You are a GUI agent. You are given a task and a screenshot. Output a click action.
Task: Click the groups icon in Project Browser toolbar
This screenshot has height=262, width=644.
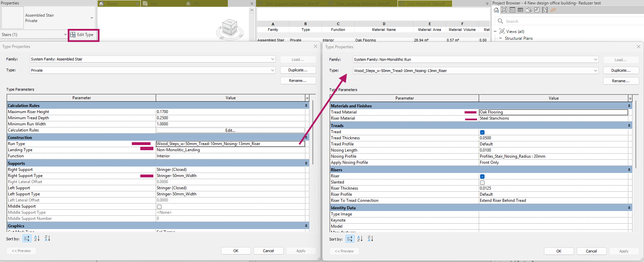(545, 10)
